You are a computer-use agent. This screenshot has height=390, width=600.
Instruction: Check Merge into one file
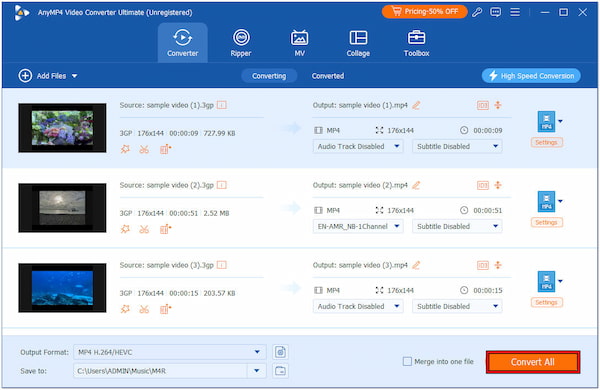(407, 361)
